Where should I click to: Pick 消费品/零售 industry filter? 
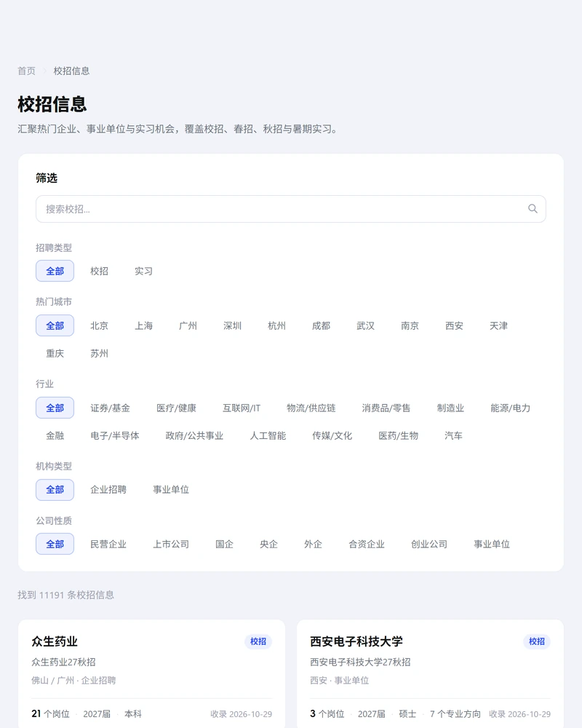[386, 408]
